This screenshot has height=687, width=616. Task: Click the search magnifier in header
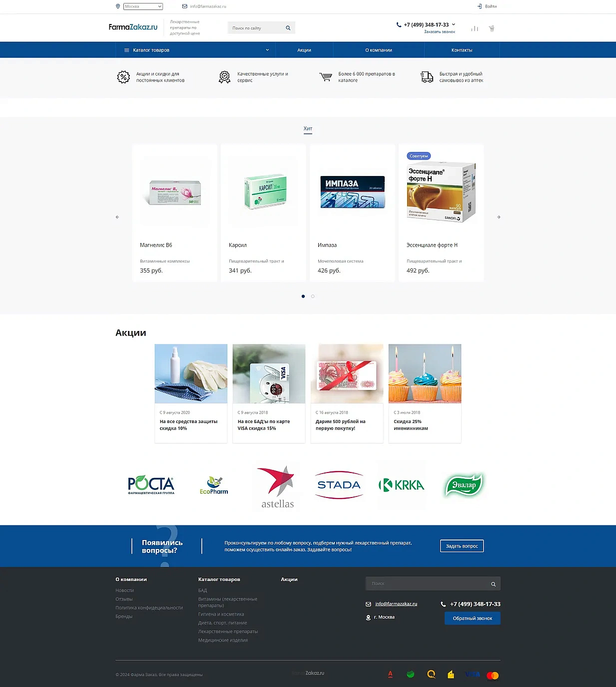[288, 28]
